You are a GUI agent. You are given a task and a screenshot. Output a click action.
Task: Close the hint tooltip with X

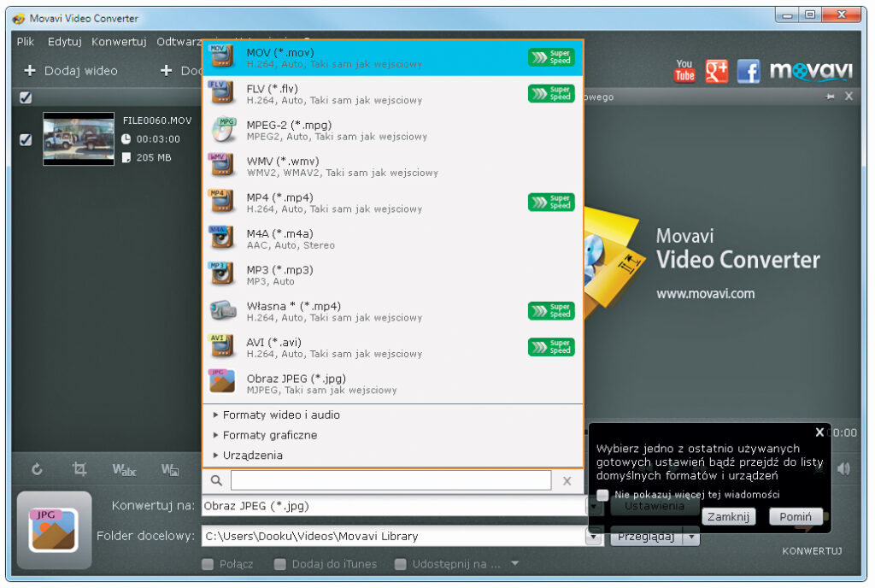819,432
